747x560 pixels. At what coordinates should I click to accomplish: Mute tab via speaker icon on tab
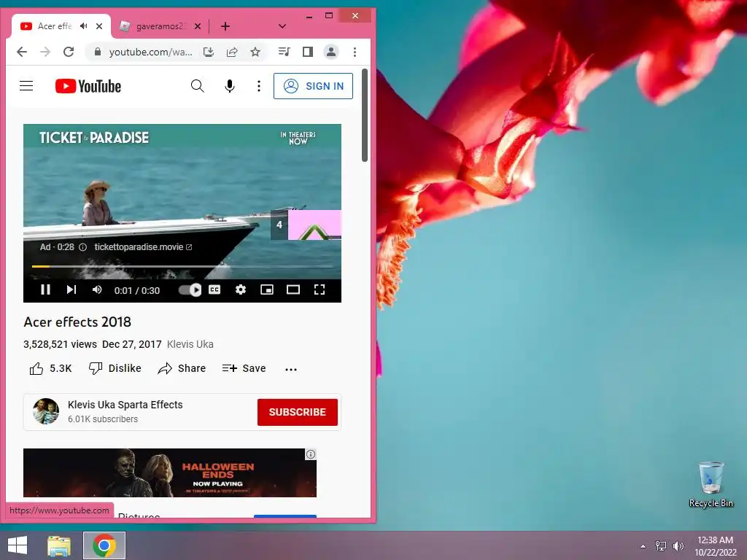point(84,26)
